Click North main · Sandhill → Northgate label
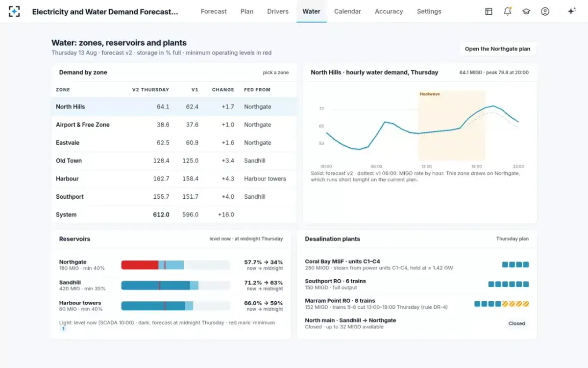 [x=350, y=320]
